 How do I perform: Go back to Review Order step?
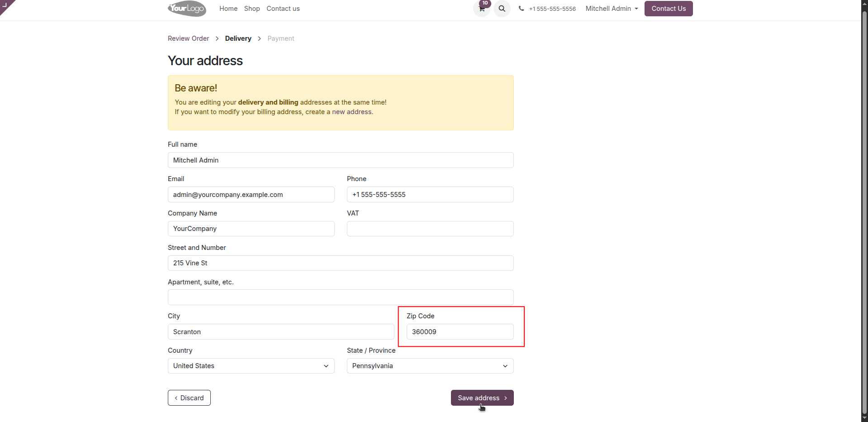pos(188,38)
